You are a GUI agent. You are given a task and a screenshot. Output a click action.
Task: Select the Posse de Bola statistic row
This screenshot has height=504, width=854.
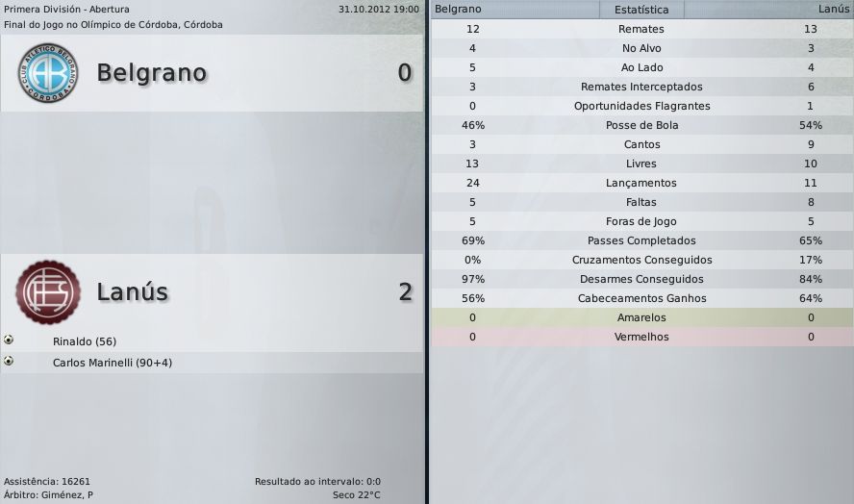[641, 125]
